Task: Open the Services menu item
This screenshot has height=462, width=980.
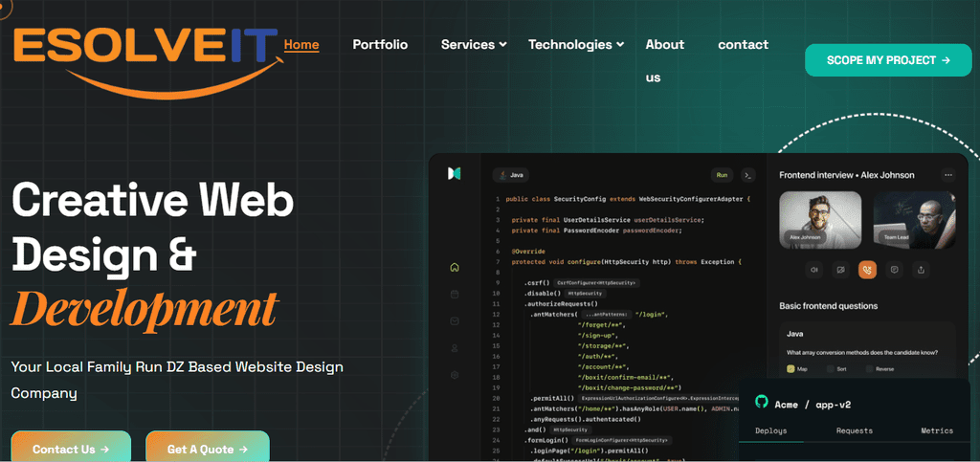Action: (468, 45)
